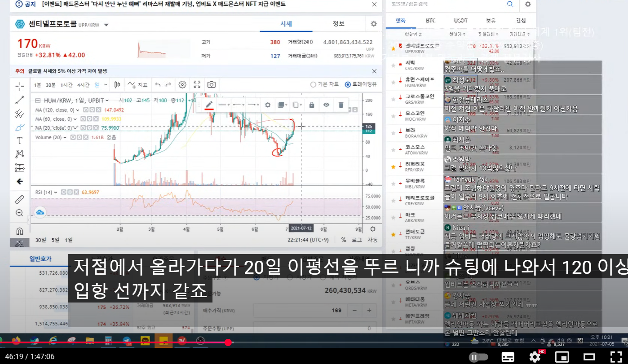
Task: Switch to the 보유 holdings tab
Action: tap(491, 21)
